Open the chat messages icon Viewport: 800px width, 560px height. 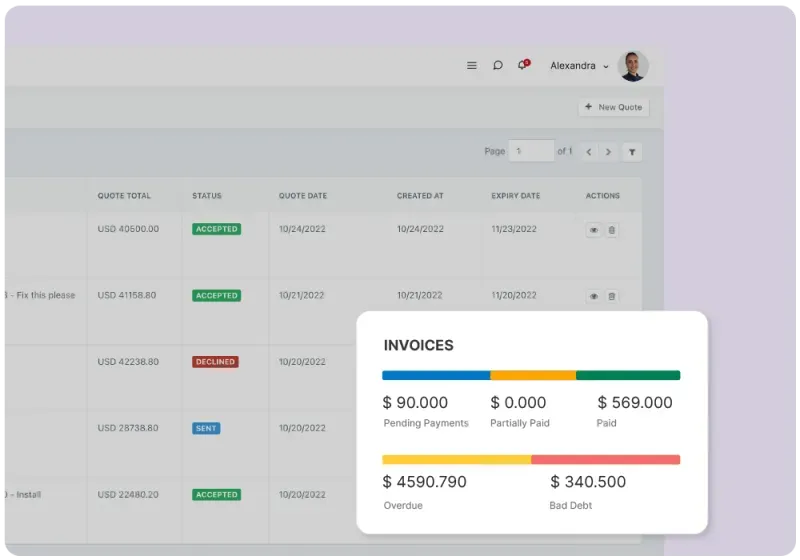tap(497, 66)
